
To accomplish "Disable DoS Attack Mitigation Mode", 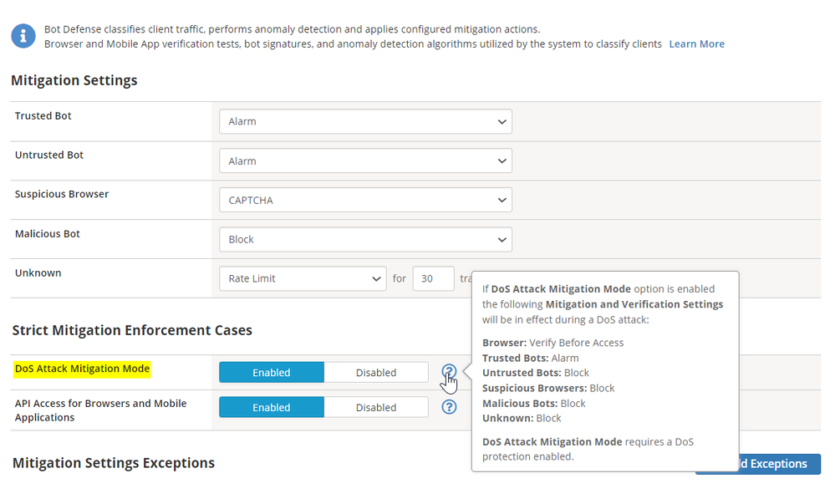I will [x=376, y=373].
